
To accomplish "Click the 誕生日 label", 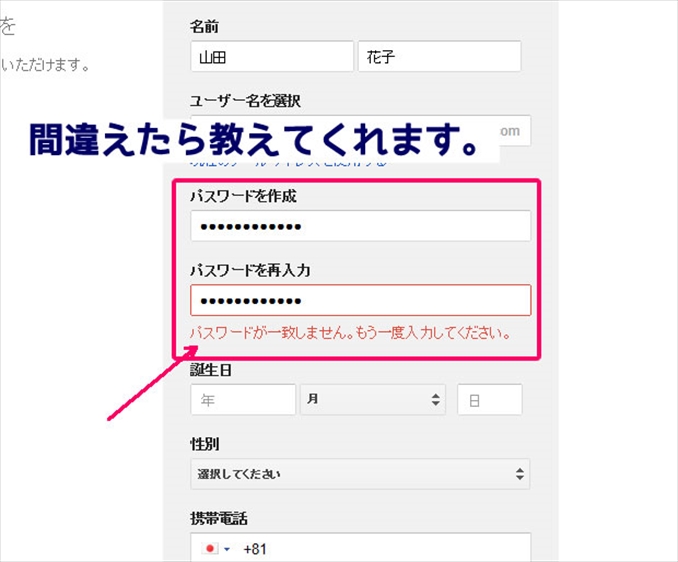I will click(211, 370).
